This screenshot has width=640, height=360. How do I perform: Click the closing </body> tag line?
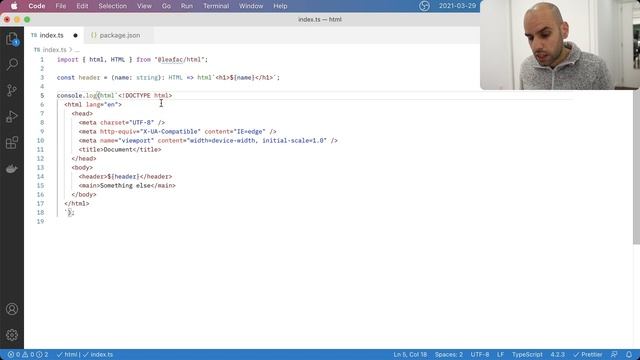[84, 195]
